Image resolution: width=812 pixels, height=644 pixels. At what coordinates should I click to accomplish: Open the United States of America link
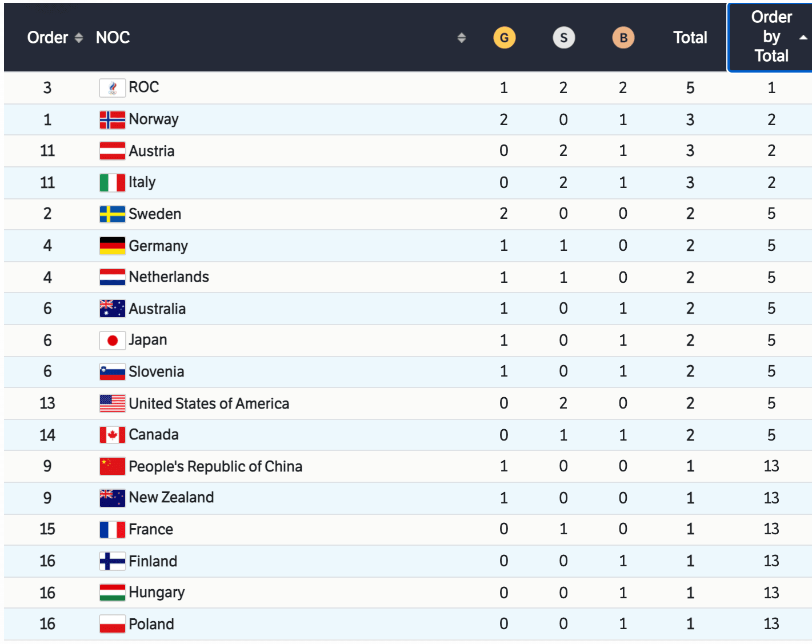coord(209,403)
